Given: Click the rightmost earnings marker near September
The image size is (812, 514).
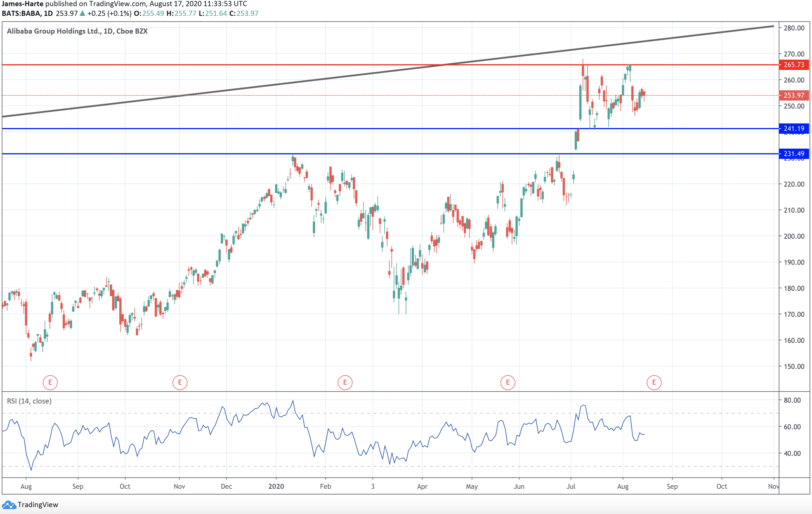Looking at the screenshot, I should click(x=654, y=382).
